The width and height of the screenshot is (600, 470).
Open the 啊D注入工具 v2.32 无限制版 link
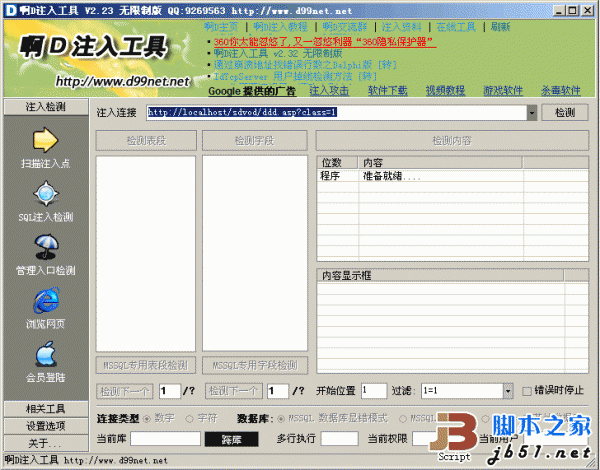278,53
